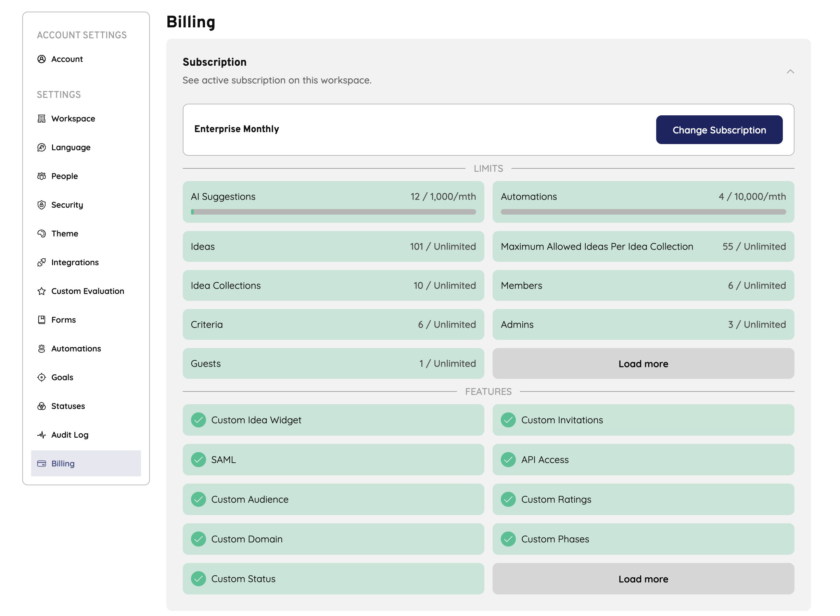Toggle the Custom Idea Widget feature checkmark
Screen dimensions: 840x616
click(199, 420)
